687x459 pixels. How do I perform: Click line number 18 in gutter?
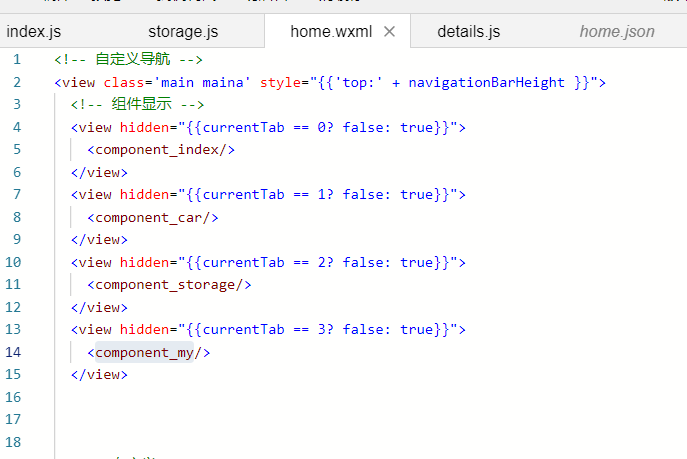coord(13,442)
